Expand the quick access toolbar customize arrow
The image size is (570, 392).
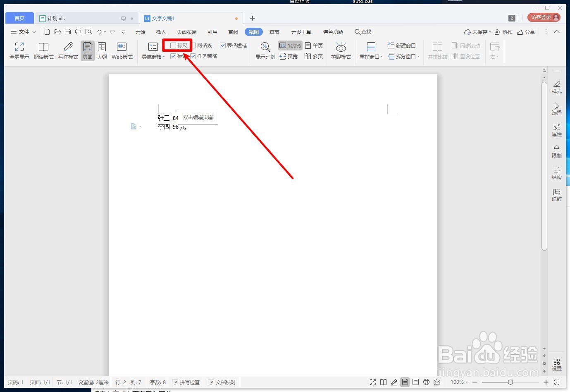tap(123, 32)
